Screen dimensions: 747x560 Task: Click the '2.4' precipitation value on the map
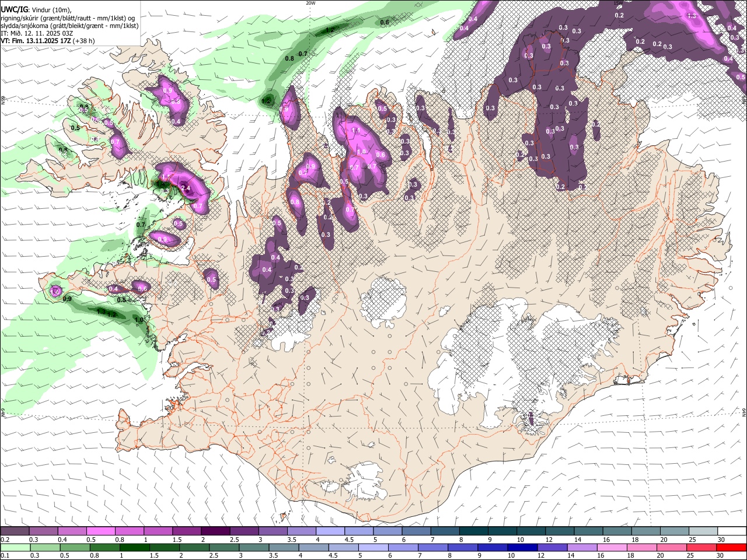click(x=186, y=188)
